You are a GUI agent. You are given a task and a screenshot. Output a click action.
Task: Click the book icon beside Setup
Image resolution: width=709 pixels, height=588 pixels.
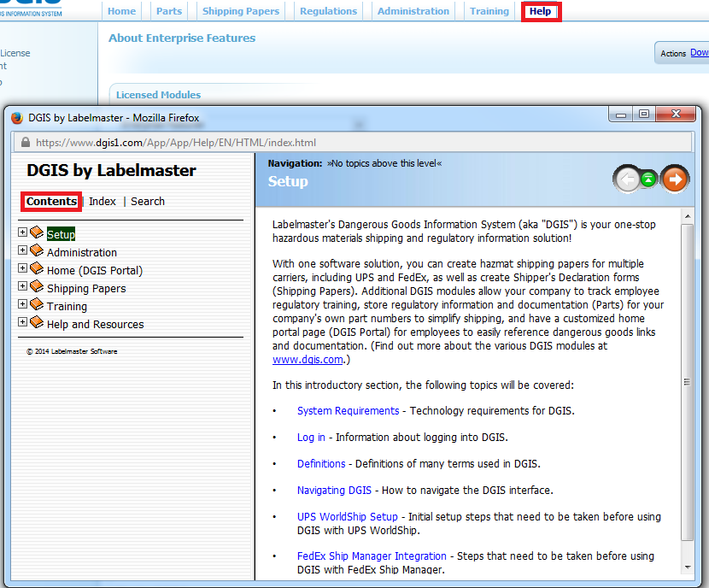click(x=37, y=233)
